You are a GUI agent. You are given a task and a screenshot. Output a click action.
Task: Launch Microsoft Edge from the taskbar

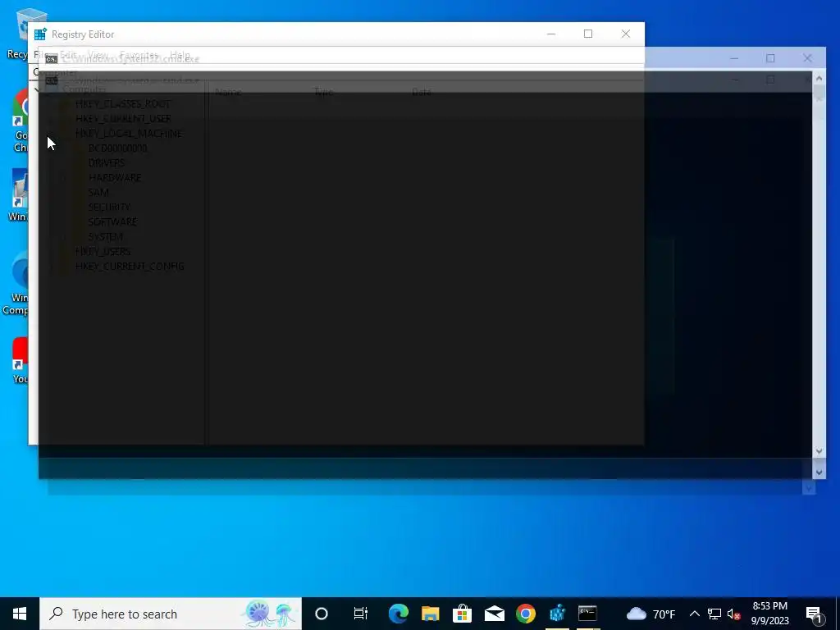coord(398,614)
